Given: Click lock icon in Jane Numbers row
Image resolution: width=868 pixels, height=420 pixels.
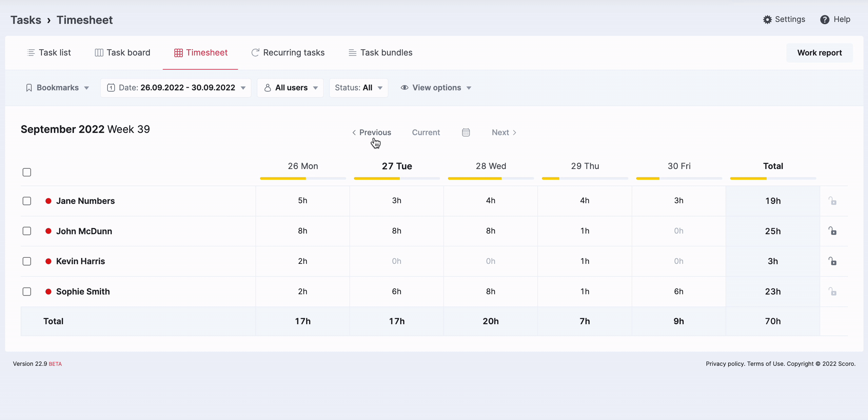Looking at the screenshot, I should point(832,201).
